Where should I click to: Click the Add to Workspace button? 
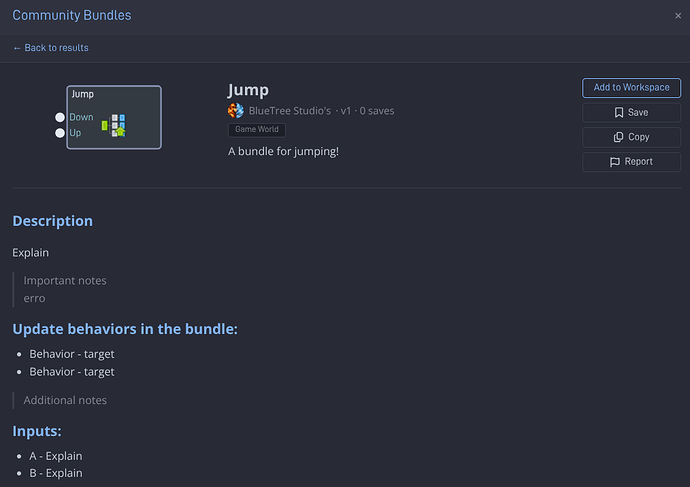[x=631, y=88]
